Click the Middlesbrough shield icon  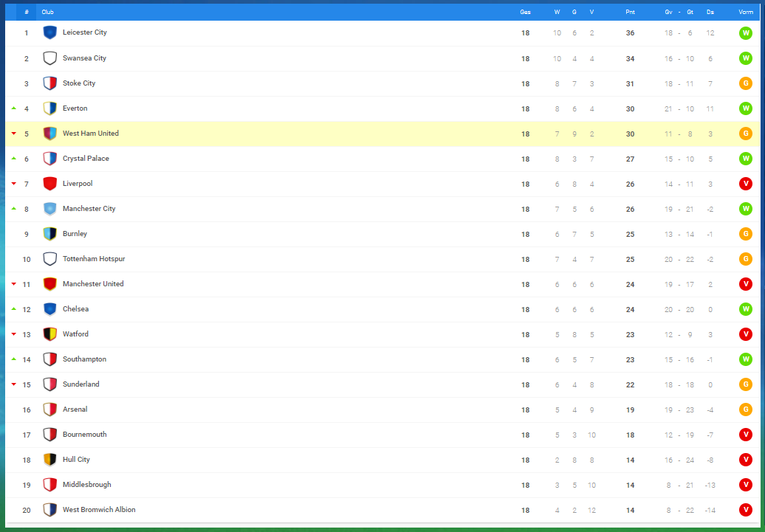49,486
